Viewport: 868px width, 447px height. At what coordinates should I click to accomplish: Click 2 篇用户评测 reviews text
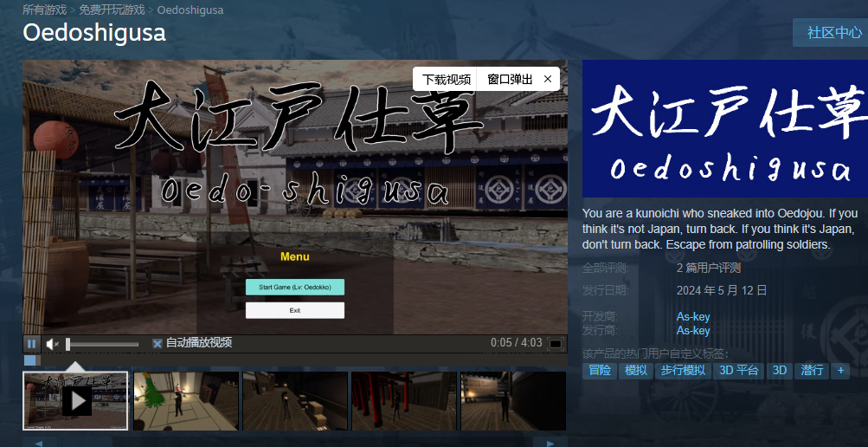709,268
